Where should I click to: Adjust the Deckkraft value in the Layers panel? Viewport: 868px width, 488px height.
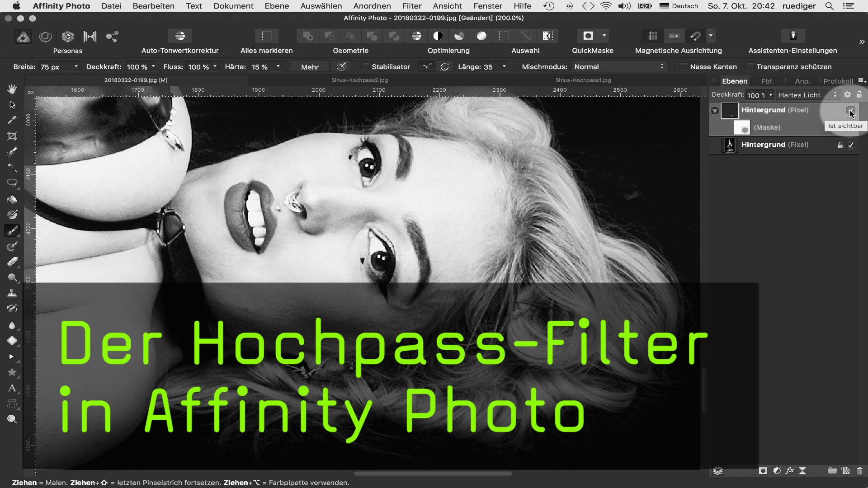click(x=759, y=95)
